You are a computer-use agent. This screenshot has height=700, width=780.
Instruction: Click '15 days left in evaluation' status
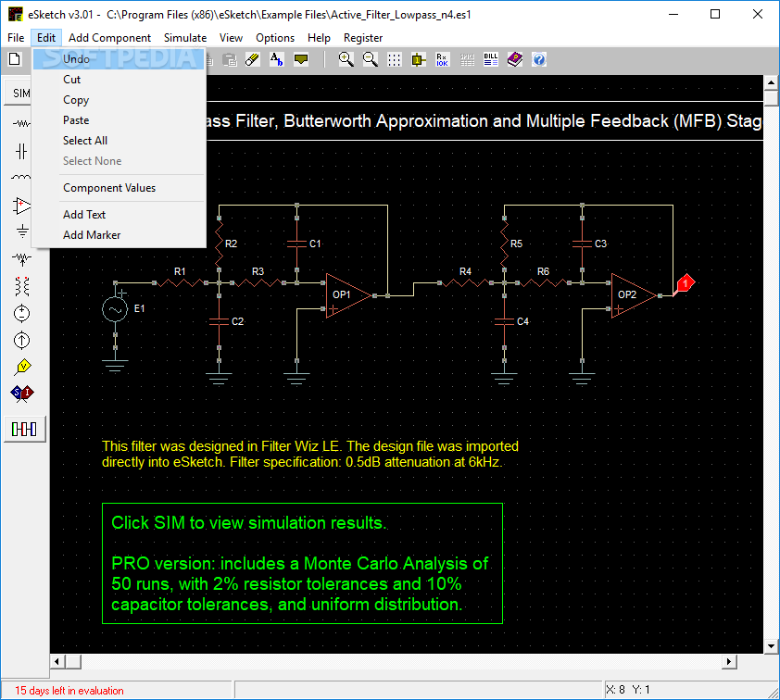pyautogui.click(x=69, y=691)
